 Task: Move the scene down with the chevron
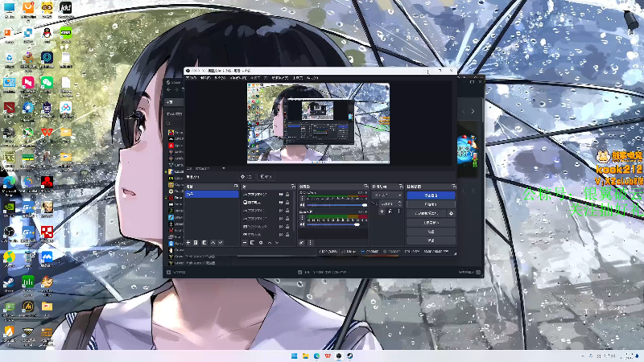tap(221, 243)
